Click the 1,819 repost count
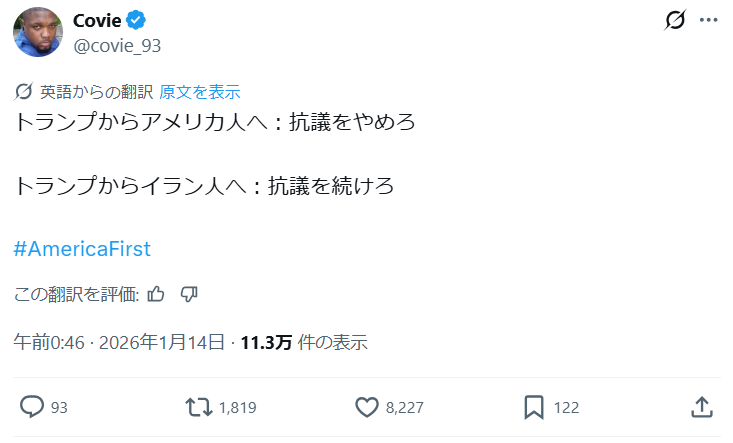 (x=236, y=407)
